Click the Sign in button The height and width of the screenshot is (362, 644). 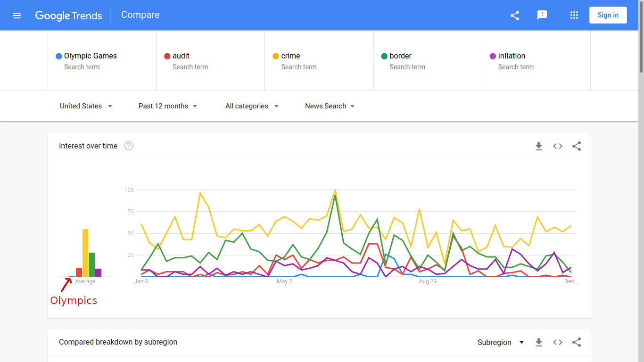pos(608,15)
